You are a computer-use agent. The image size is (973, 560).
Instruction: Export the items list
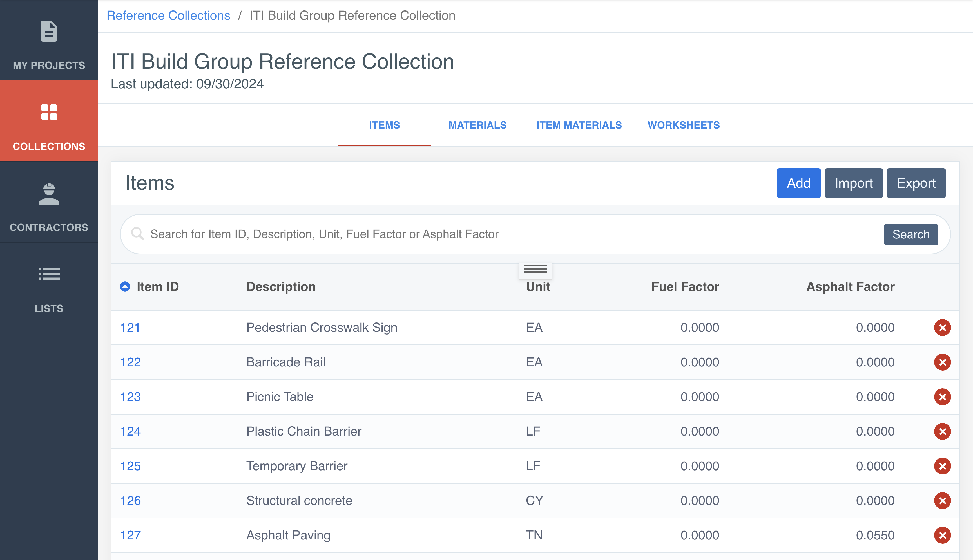pyautogui.click(x=916, y=183)
